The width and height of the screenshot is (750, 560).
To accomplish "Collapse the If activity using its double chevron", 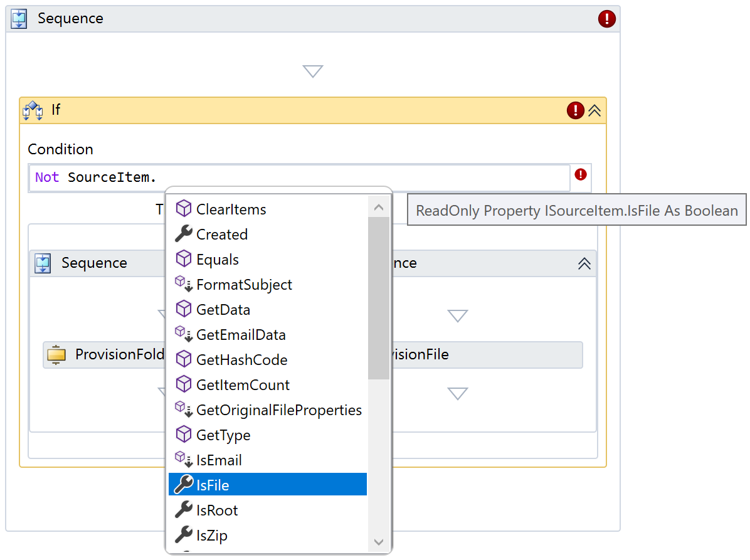I will point(593,110).
